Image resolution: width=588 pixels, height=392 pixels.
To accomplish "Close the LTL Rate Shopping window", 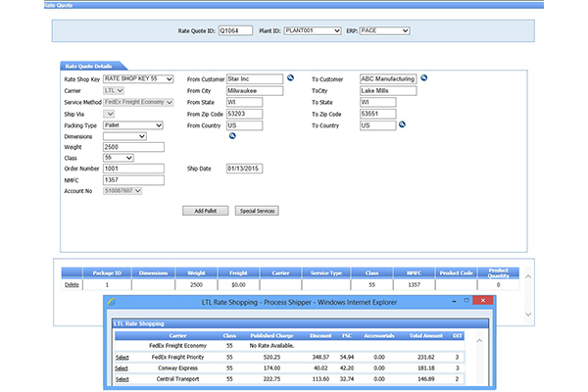I will point(483,300).
